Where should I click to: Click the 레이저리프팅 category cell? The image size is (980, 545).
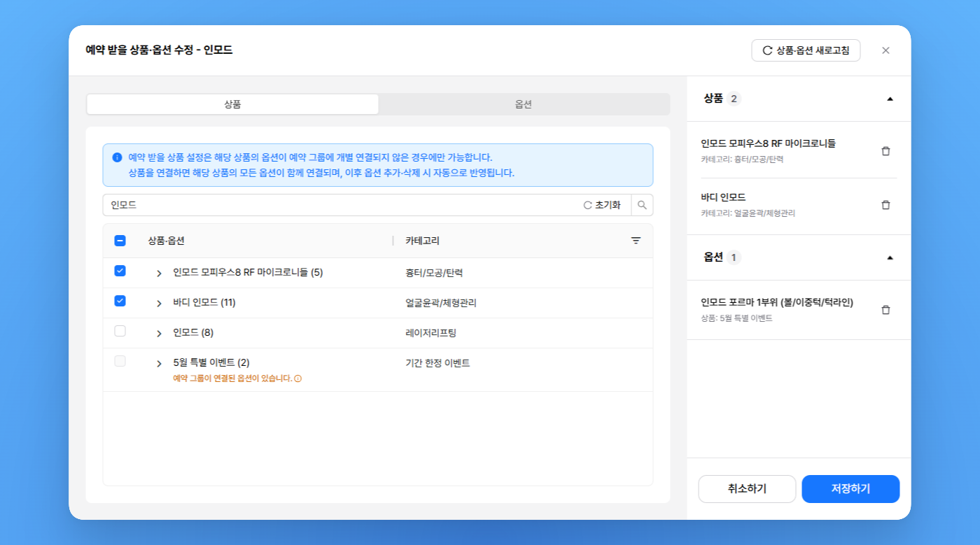click(x=430, y=333)
